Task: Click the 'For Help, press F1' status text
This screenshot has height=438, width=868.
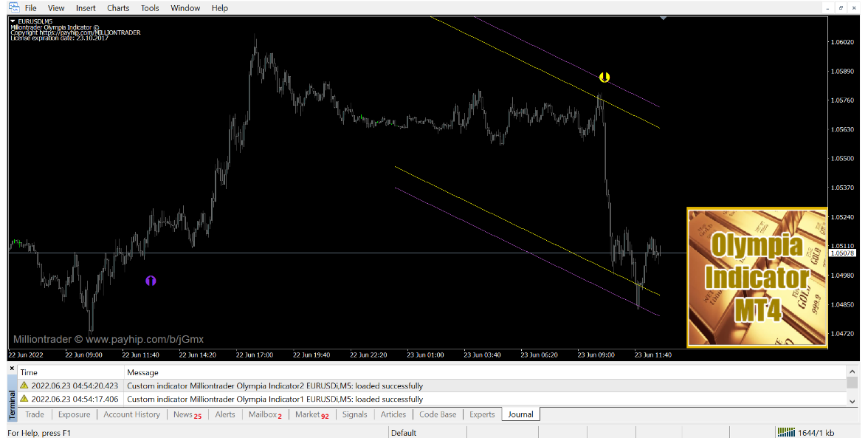Action: pyautogui.click(x=39, y=433)
